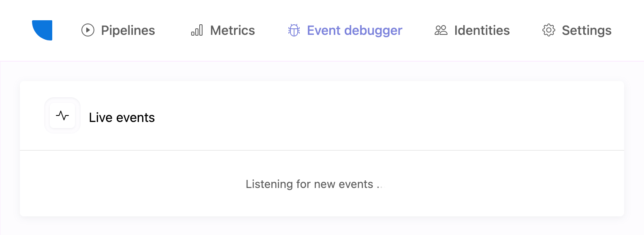Click the play-circle Pipelines icon
The width and height of the screenshot is (644, 235).
coord(87,30)
